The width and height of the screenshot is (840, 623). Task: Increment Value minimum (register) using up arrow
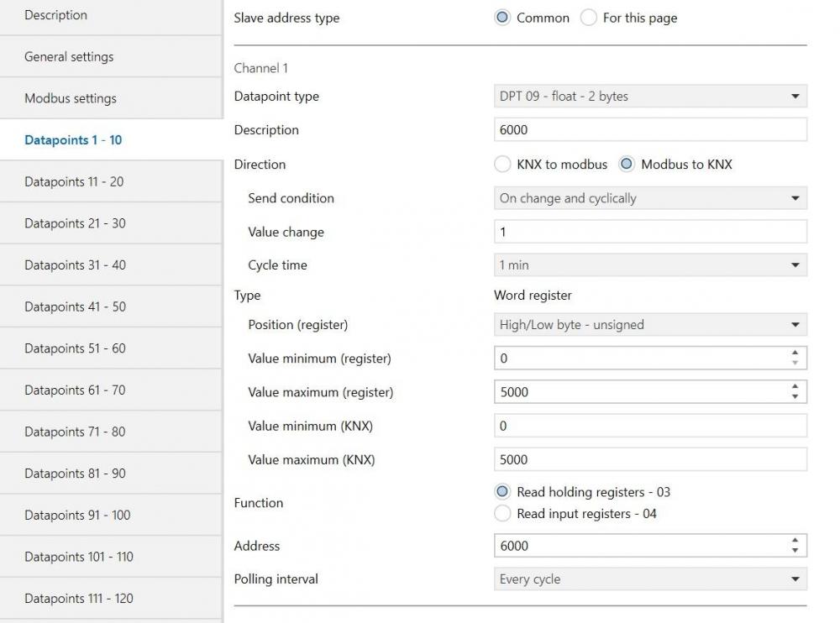tap(795, 354)
